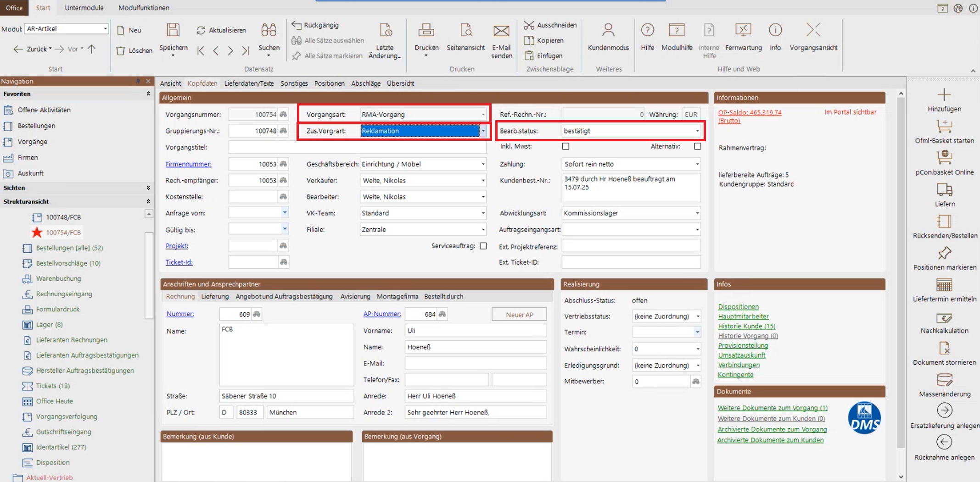Enable the Alternativ checkbox
The image size is (980, 482).
[x=697, y=146]
